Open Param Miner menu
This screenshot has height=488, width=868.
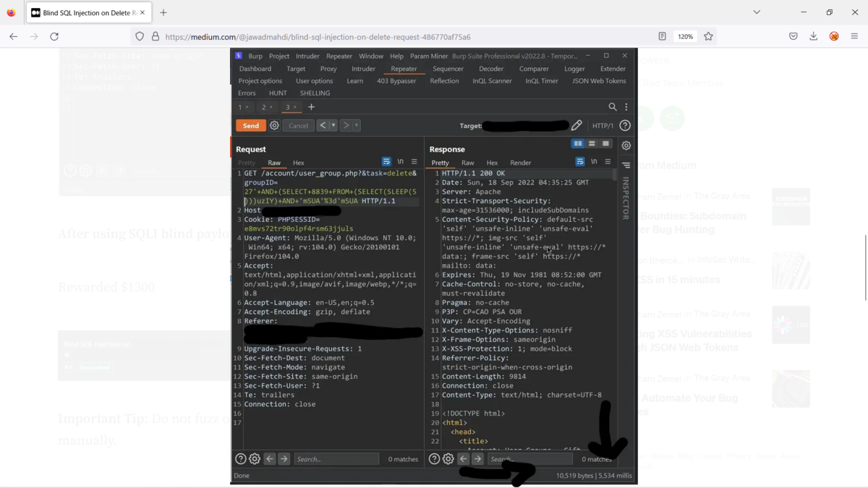[429, 56]
